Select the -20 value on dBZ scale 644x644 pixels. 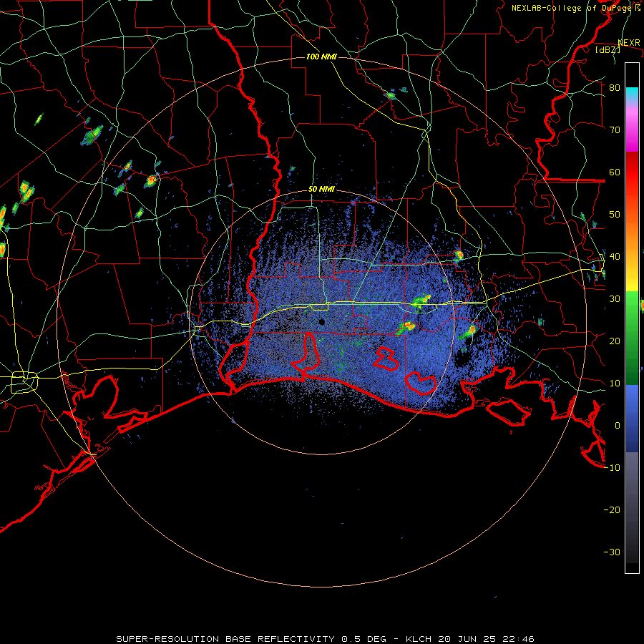coord(612,510)
